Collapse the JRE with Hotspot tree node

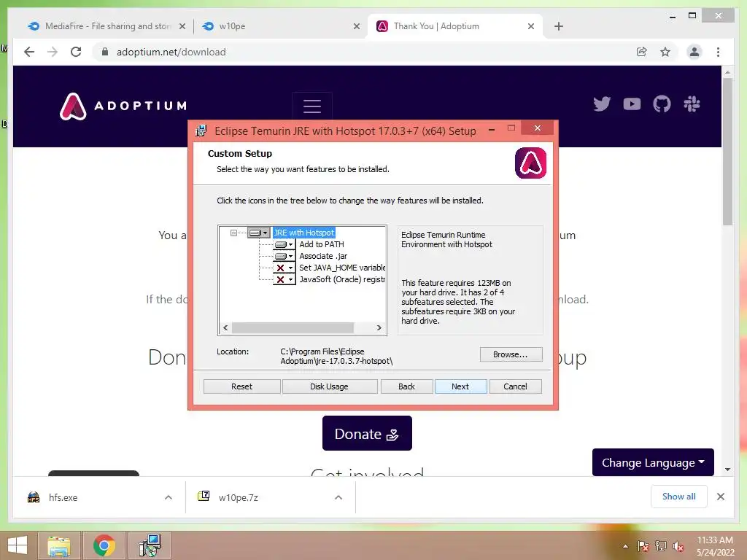point(233,233)
